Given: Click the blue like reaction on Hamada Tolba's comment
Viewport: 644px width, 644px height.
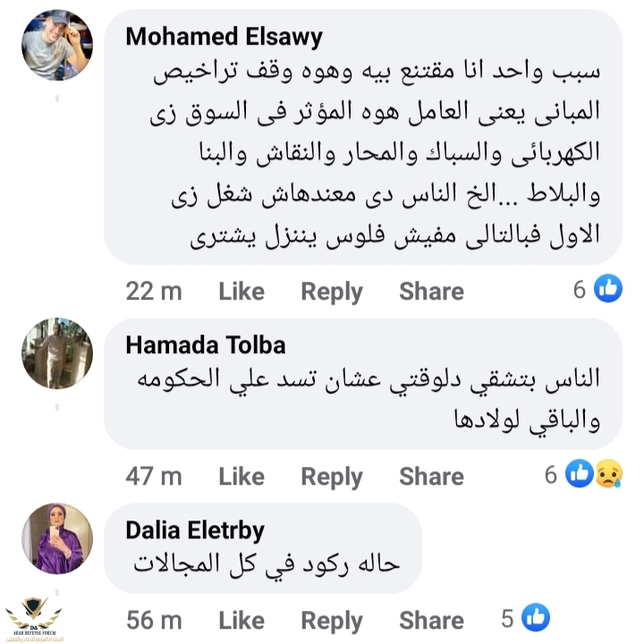Looking at the screenshot, I should [x=580, y=474].
